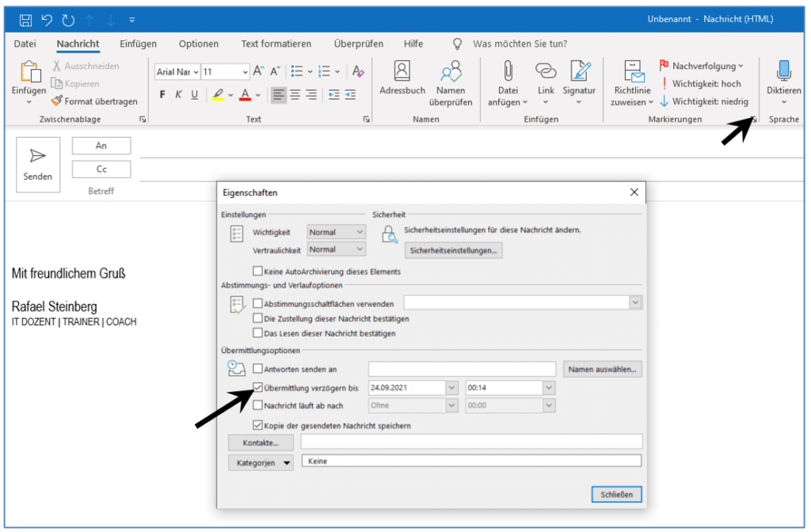Open the Kategorien dropdown button
The width and height of the screenshot is (811, 532).
coord(261,462)
